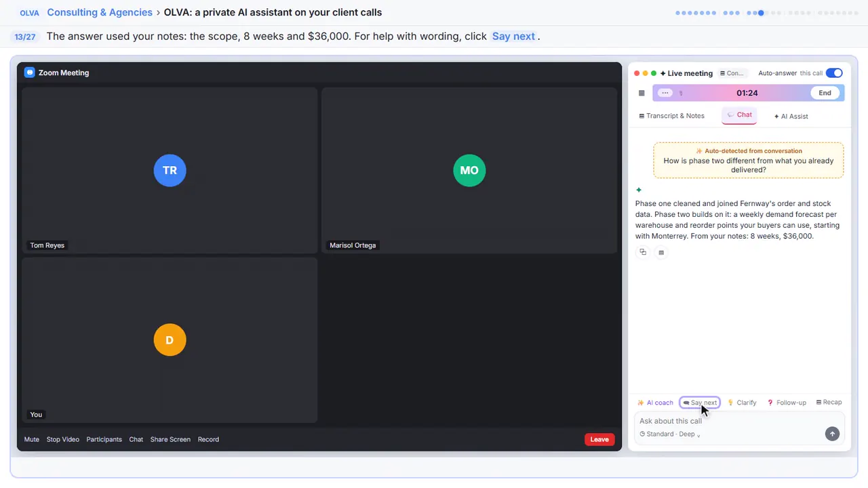Switch to the Transcript & Notes tab
Image resolution: width=868 pixels, height=488 pixels.
(671, 116)
